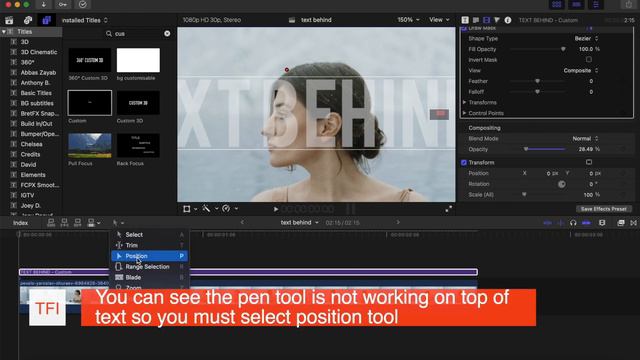
Task: Click the Import Media arrow icon
Action: pyautogui.click(x=44, y=4)
